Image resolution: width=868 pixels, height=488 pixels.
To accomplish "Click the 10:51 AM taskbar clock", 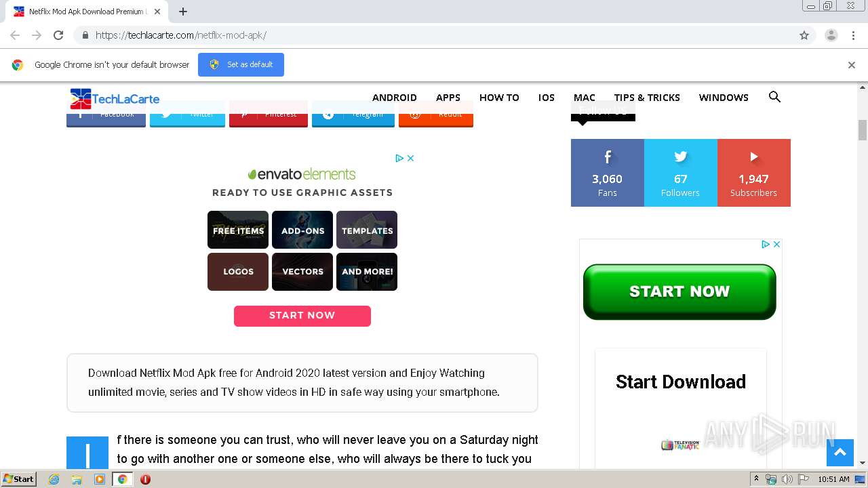I will click(x=833, y=479).
